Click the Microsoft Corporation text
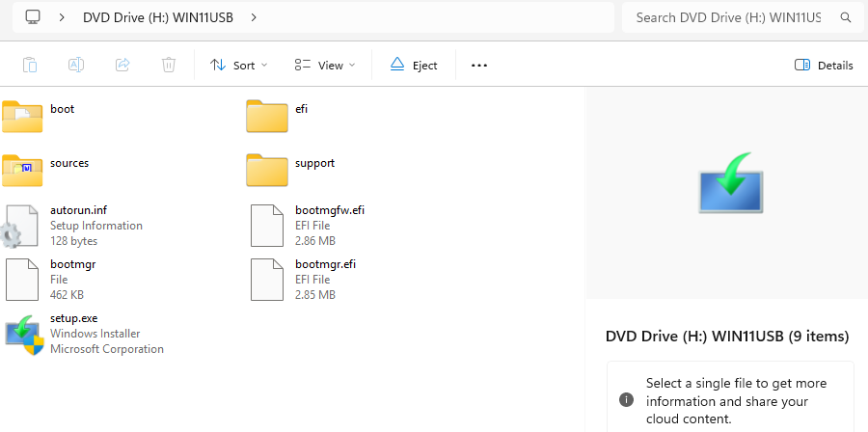868x432 pixels. 107,349
